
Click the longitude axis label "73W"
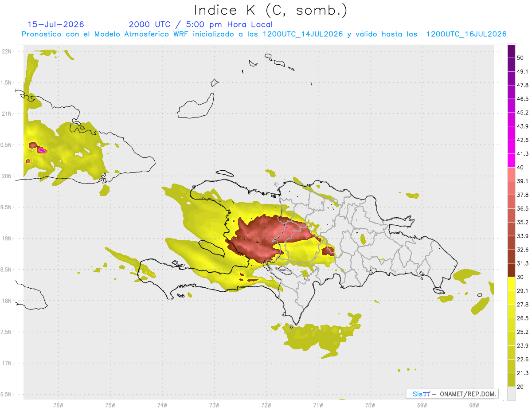tap(214, 405)
